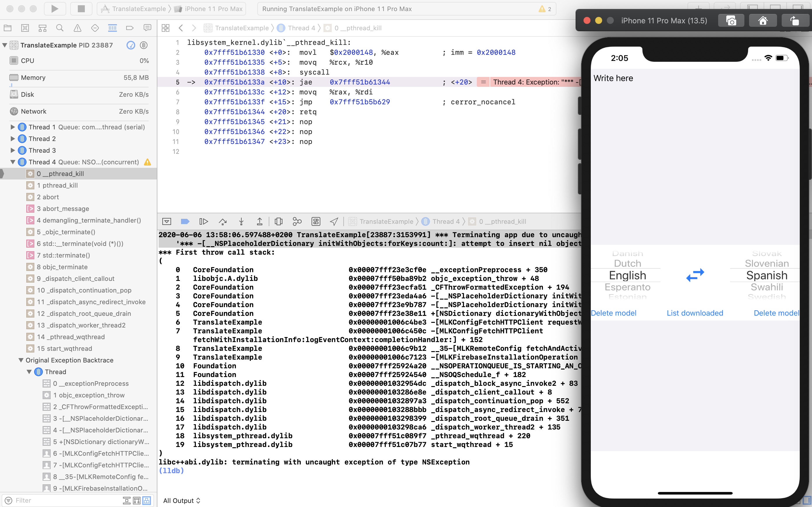Open the Test navigator diamond icon
812x507 pixels.
click(95, 28)
